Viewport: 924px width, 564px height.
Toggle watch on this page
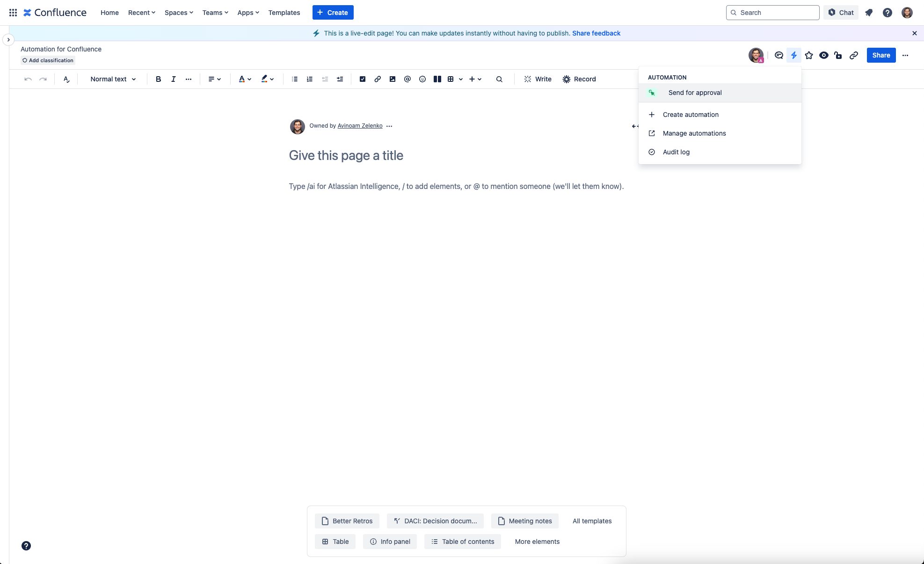(823, 55)
